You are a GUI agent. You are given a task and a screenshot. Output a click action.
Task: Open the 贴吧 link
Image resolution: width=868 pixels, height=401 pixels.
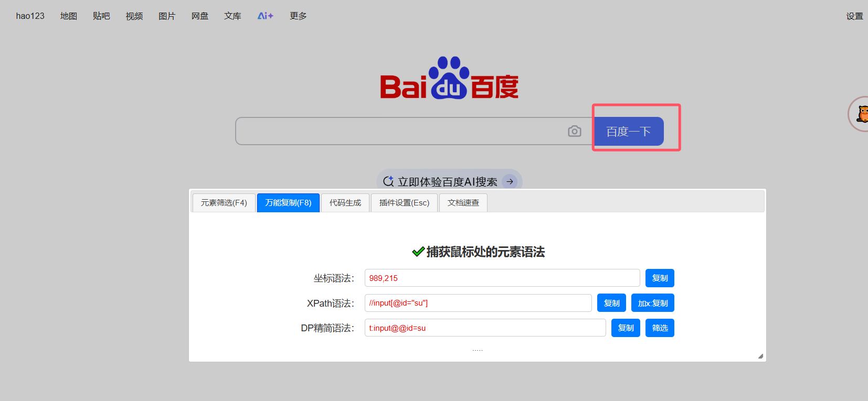[x=101, y=16]
